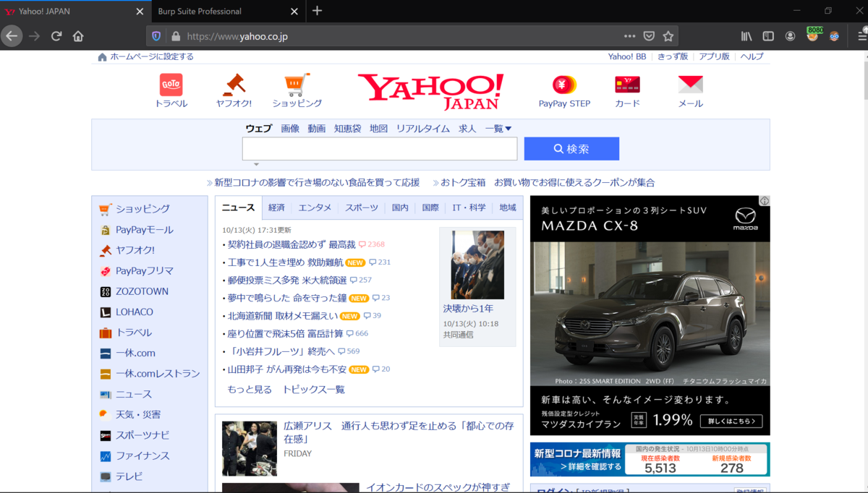Select the 知恵袋 search category
The height and width of the screenshot is (493, 868).
pos(347,129)
